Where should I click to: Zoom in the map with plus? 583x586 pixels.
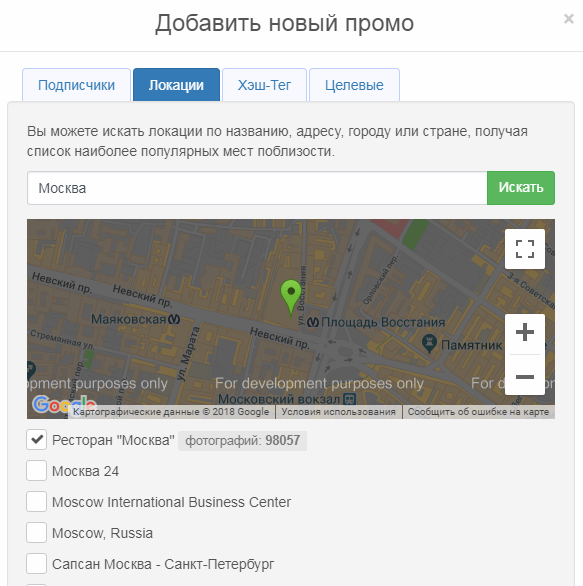[x=525, y=332]
